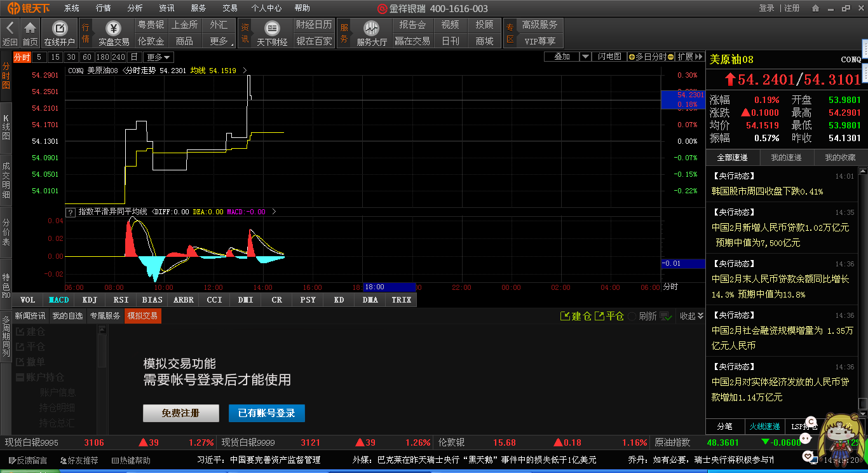The height and width of the screenshot is (473, 868).
Task: Click the 叠加 overlay button
Action: pyautogui.click(x=562, y=57)
